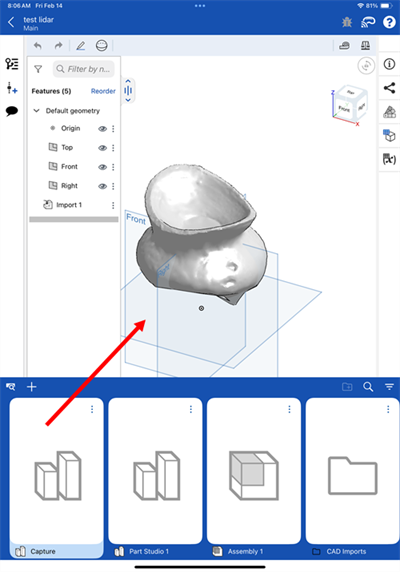
Task: Open the Capture card's three-dot menu
Action: [x=92, y=409]
